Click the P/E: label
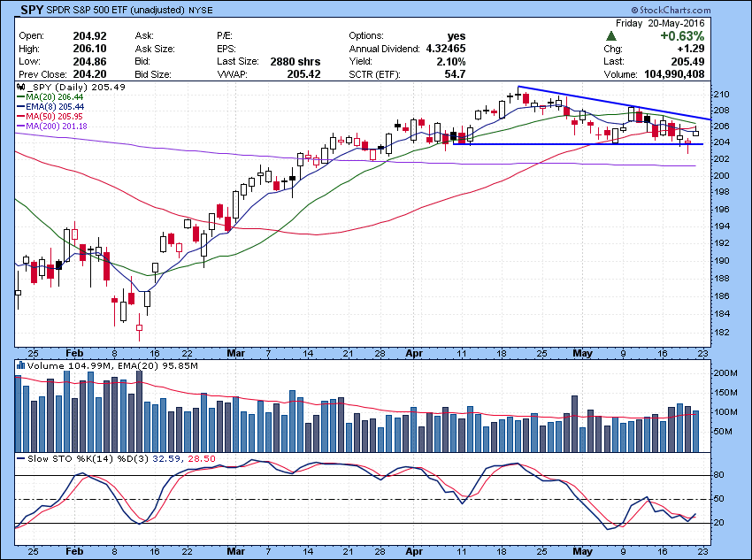The width and height of the screenshot is (752, 560). pos(225,36)
